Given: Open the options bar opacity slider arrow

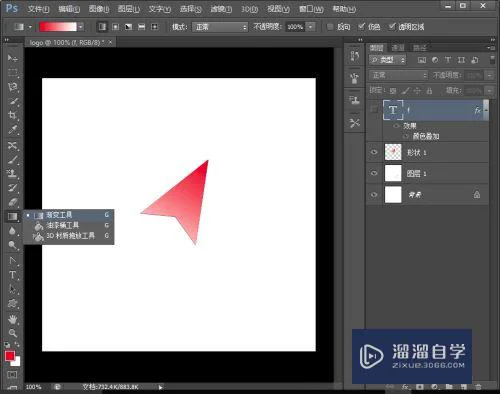Looking at the screenshot, I should pos(311,27).
